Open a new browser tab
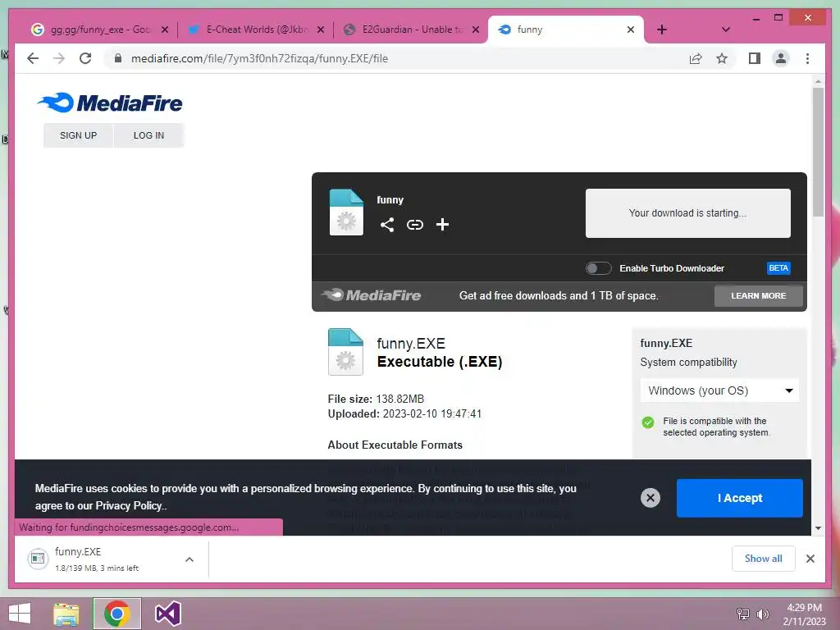Image resolution: width=840 pixels, height=630 pixels. click(x=662, y=30)
